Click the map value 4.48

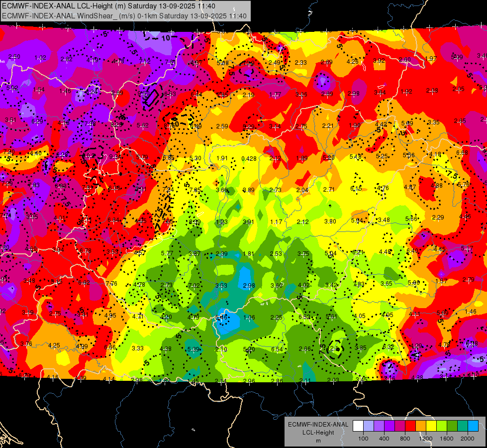click(x=385, y=251)
